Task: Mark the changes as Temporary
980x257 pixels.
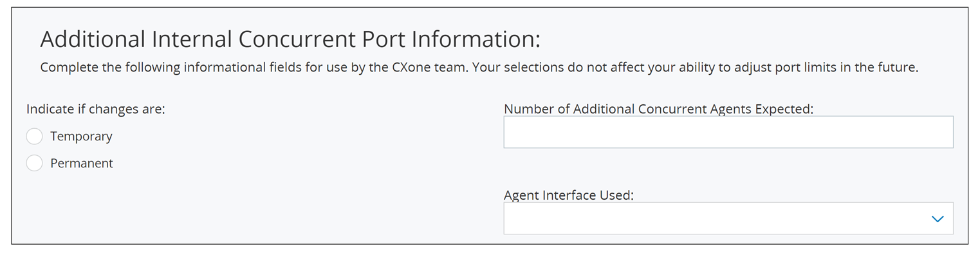Action: pyautogui.click(x=34, y=137)
